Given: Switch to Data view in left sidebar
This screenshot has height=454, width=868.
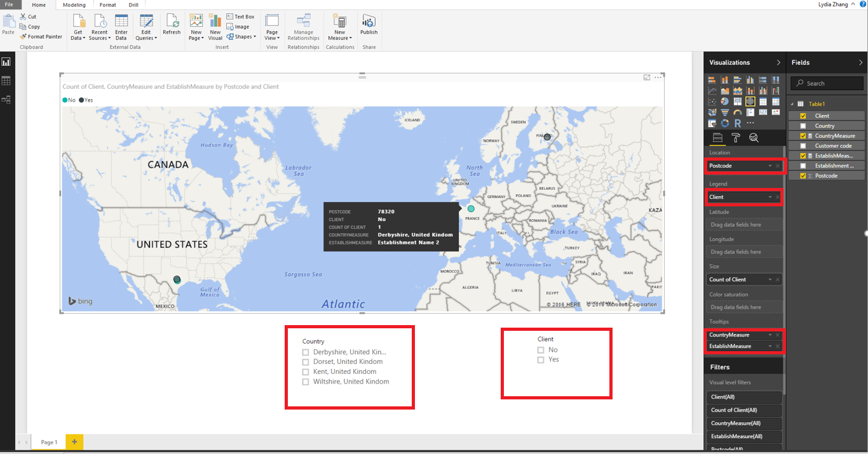Looking at the screenshot, I should 6,81.
